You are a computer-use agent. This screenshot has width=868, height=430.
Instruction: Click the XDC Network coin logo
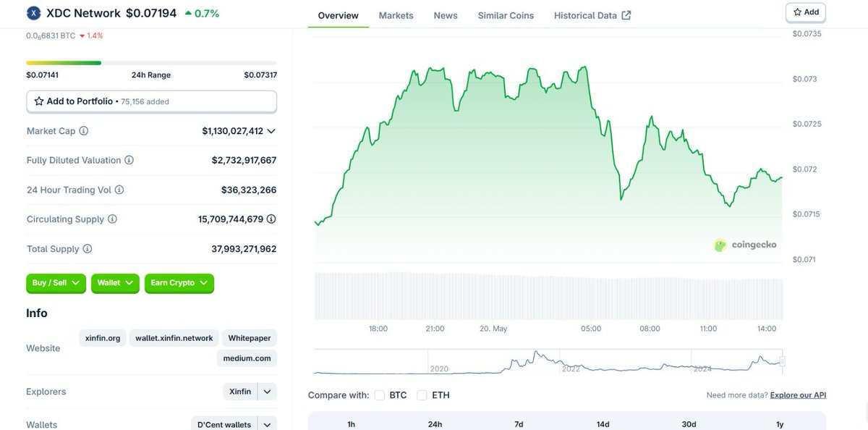point(33,13)
